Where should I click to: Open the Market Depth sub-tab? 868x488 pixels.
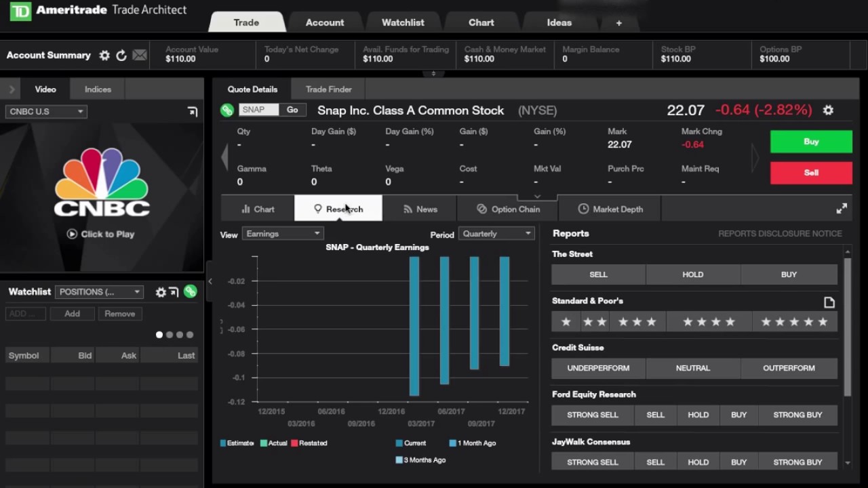(x=610, y=209)
